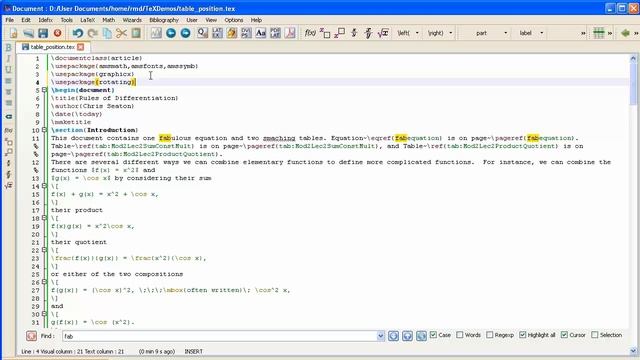Jump back with the blue left arrow
The height and width of the screenshot is (360, 640).
point(171,33)
